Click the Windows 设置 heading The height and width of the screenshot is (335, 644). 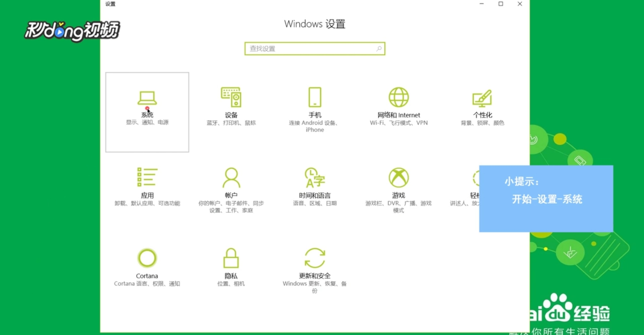(x=315, y=24)
